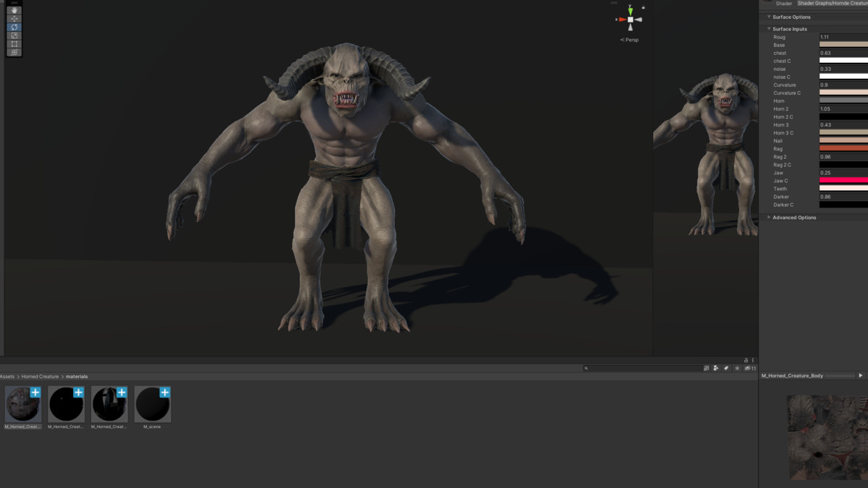This screenshot has height=488, width=868.
Task: Click the M_Horned_Creature_Body preview title
Action: (792, 376)
